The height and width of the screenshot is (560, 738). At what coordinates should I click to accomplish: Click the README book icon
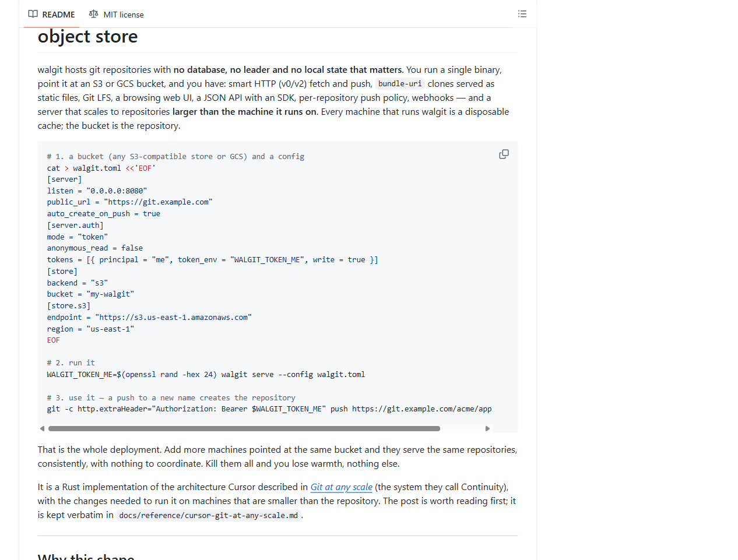[33, 14]
